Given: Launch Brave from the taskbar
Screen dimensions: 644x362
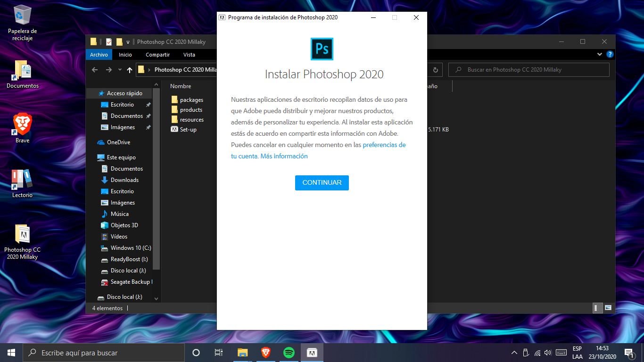Looking at the screenshot, I should [x=266, y=353].
